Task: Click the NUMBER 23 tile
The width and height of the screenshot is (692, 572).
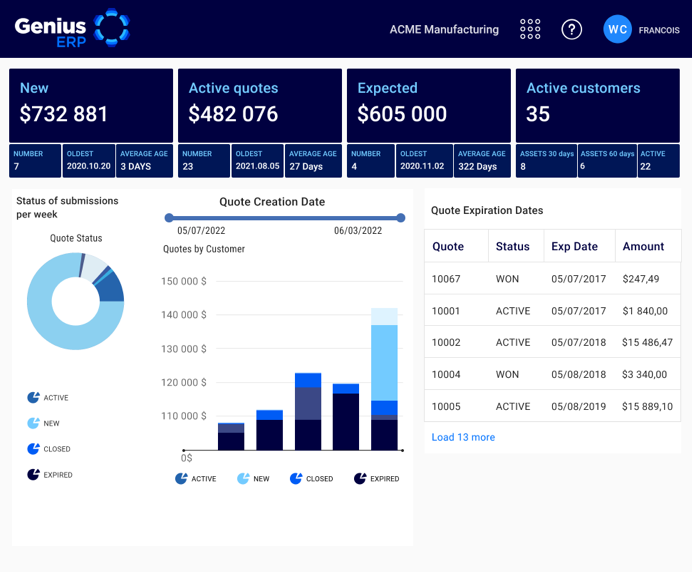Action: coord(204,161)
